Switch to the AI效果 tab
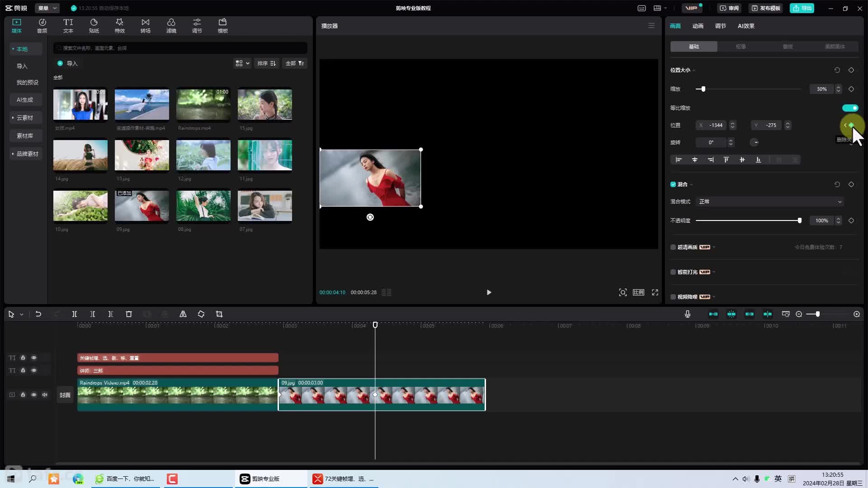868x488 pixels. pyautogui.click(x=746, y=26)
